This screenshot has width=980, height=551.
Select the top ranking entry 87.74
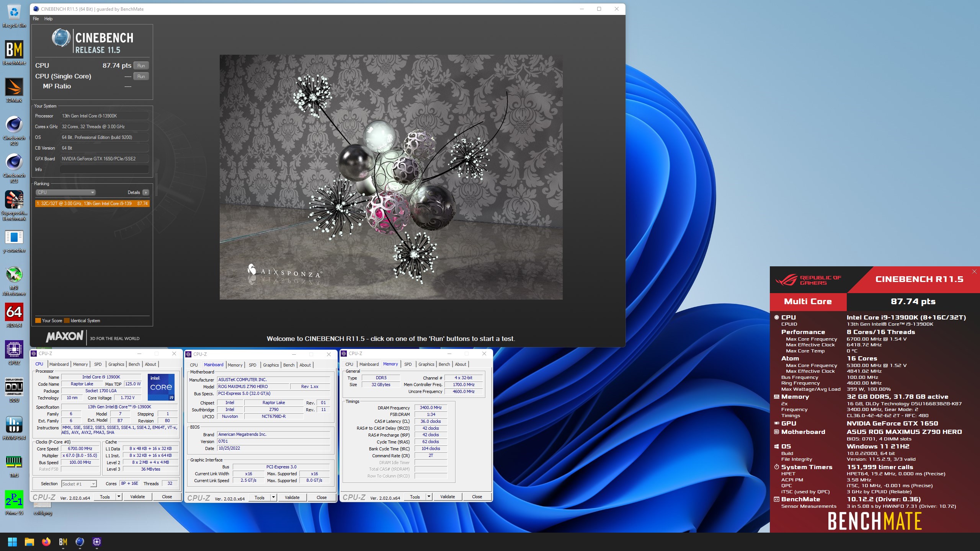pyautogui.click(x=92, y=204)
